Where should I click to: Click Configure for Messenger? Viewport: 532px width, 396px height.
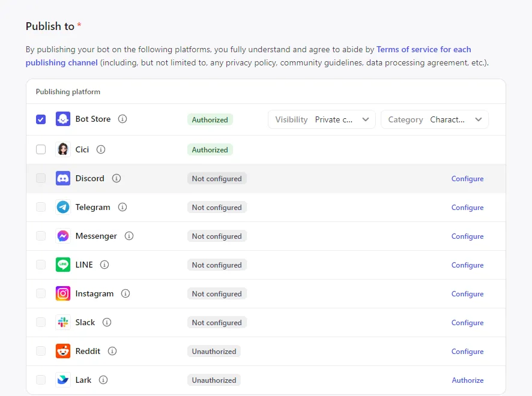coord(467,236)
